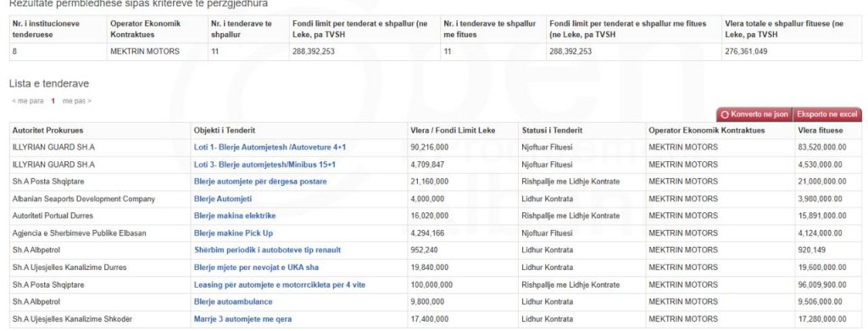
Task: Go to the previous page with 'me para'
Action: 27,101
